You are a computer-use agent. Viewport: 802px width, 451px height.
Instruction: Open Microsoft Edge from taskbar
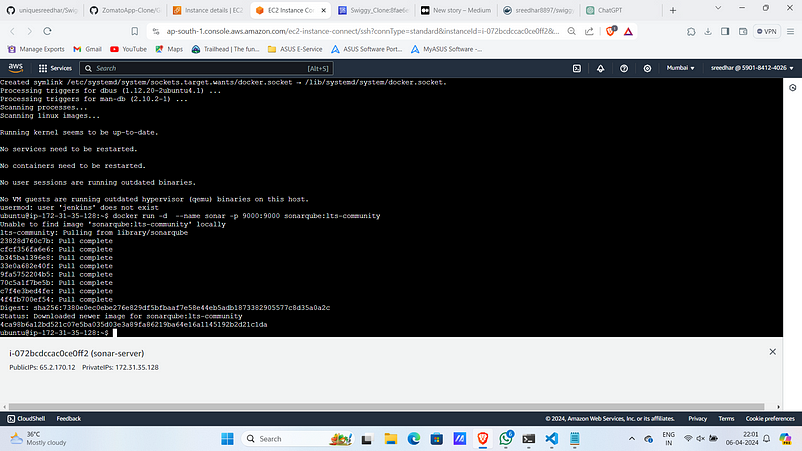pyautogui.click(x=414, y=439)
